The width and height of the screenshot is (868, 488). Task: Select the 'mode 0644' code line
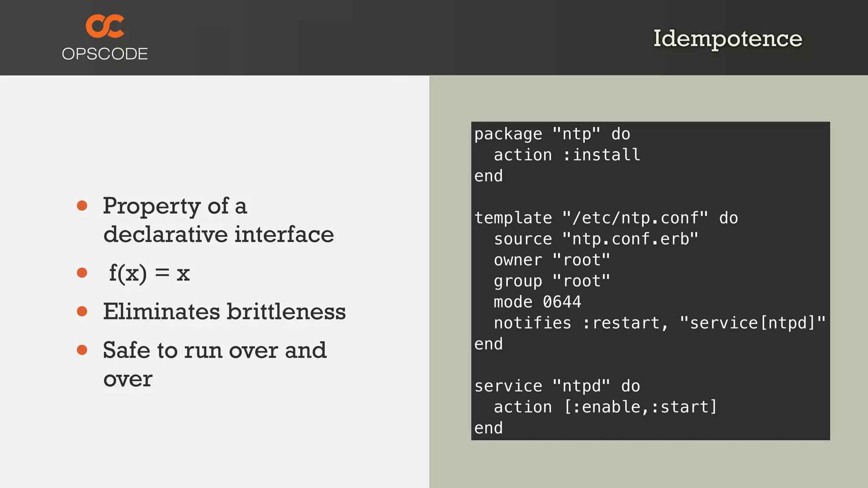[537, 302]
